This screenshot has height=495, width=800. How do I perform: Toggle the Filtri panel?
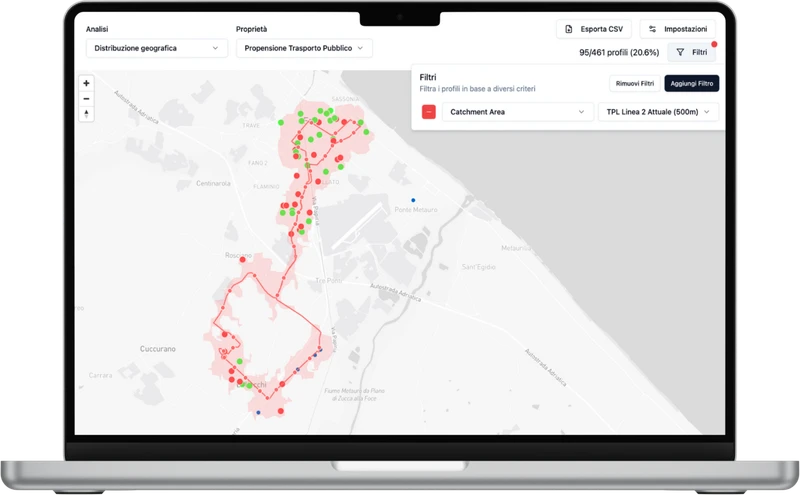tap(692, 52)
